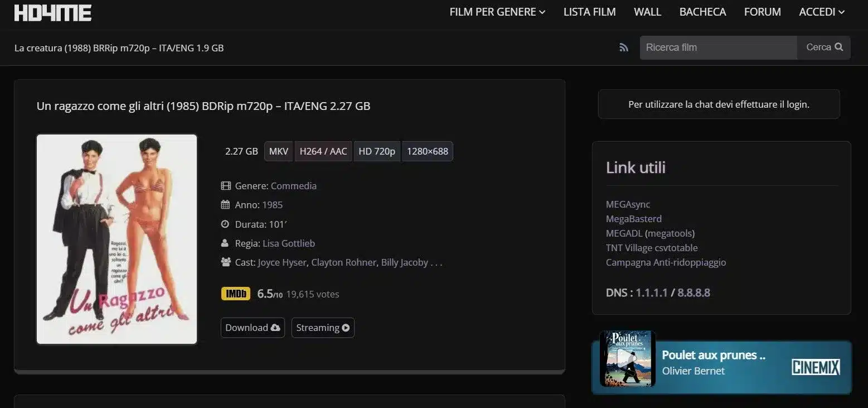The width and height of the screenshot is (868, 408).
Task: Open Lista Film in the navigation
Action: click(589, 12)
